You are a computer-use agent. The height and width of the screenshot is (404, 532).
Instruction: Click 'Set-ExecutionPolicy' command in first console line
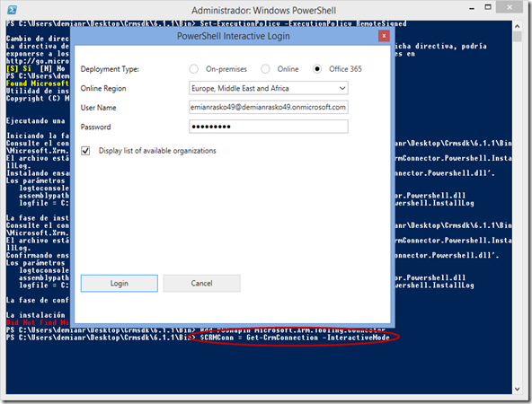240,23
